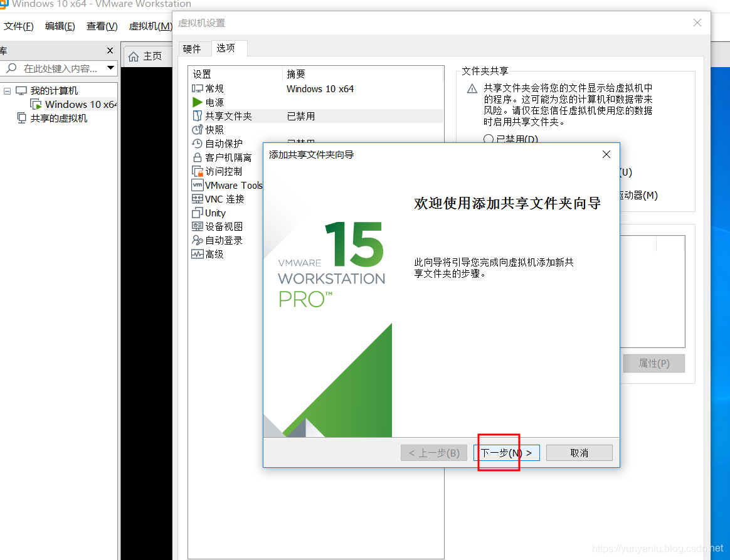The width and height of the screenshot is (730, 560).
Task: Click summary text Windows 10 x64
Action: [320, 88]
